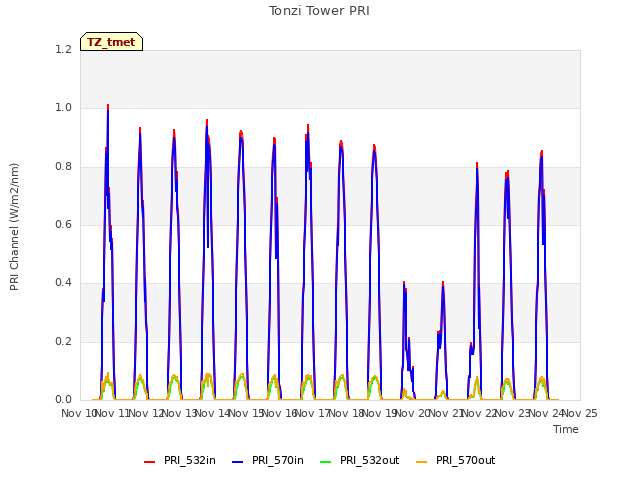The image size is (640, 480).
Task: Click the 0.0 y-axis tick label
Action: 63,400
